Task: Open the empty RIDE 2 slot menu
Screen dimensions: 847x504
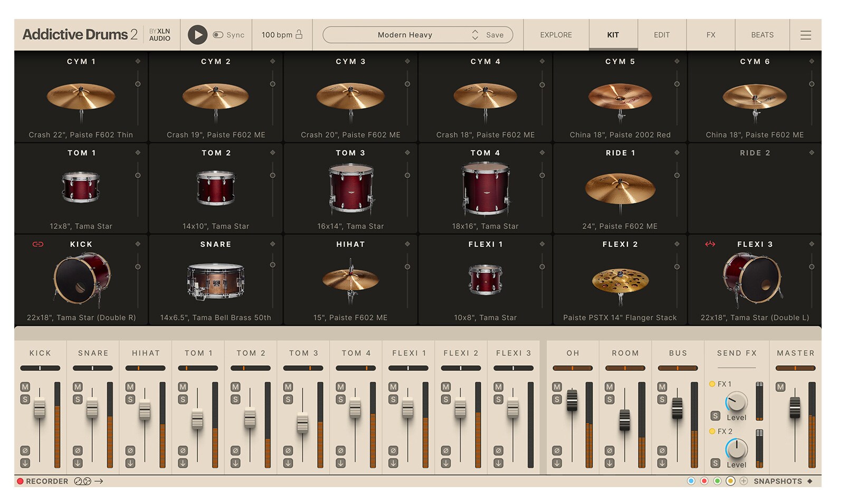Action: 812,153
